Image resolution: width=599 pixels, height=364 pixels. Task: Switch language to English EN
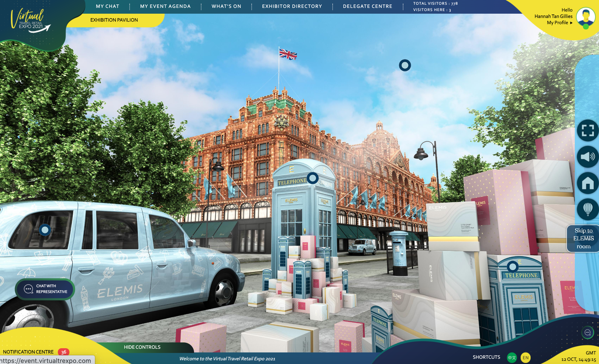525,358
